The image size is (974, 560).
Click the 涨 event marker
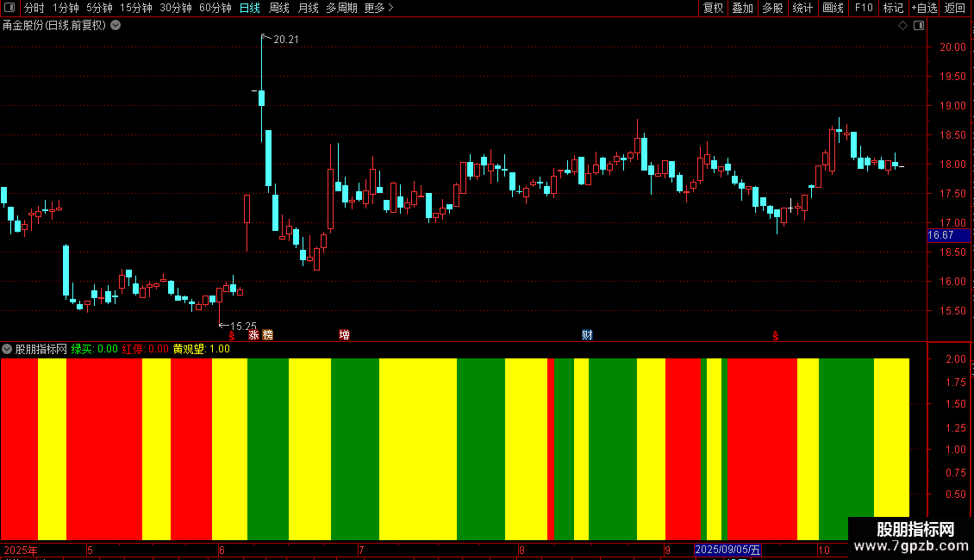click(253, 335)
